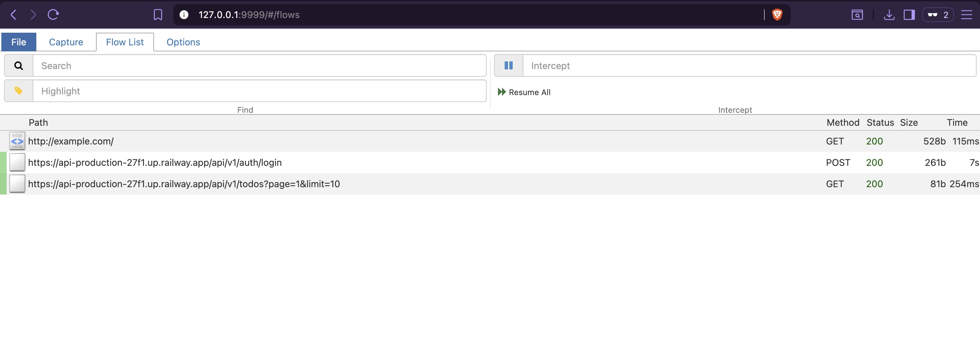Select the Flow List tab

click(125, 42)
